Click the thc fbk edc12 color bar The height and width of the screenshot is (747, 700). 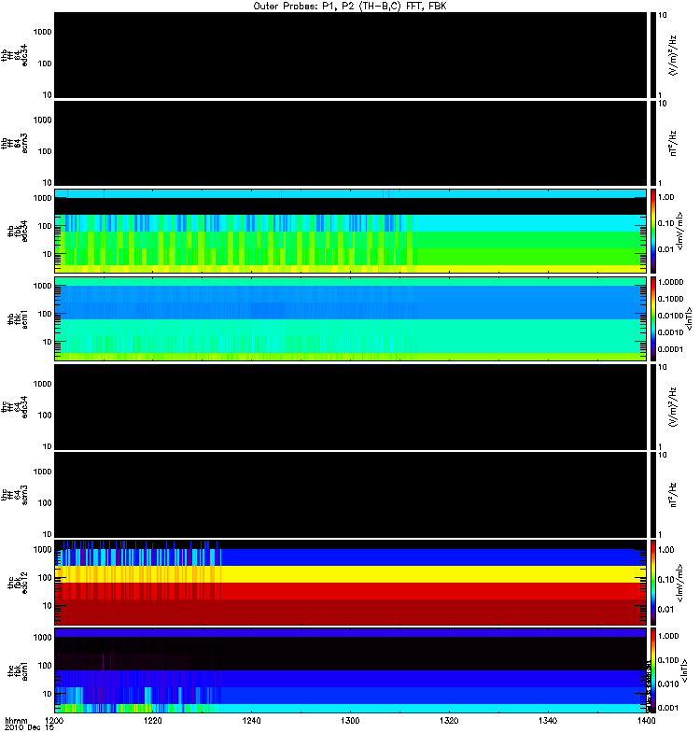[653, 582]
